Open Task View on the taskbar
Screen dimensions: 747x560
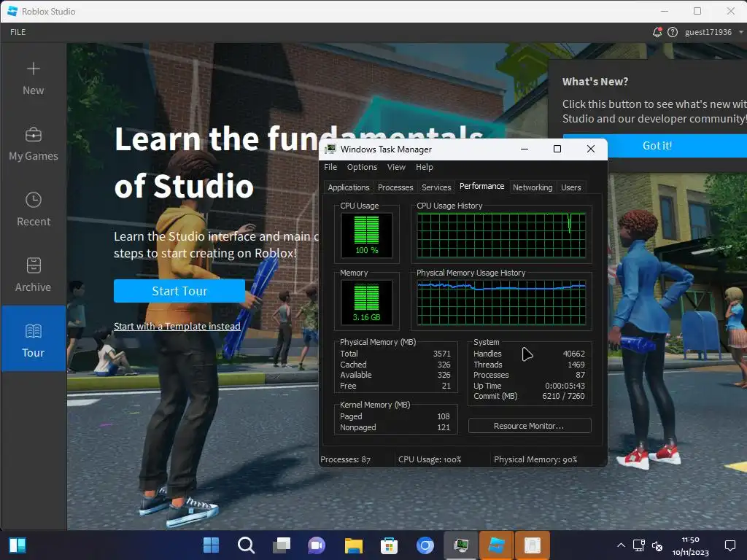point(282,545)
